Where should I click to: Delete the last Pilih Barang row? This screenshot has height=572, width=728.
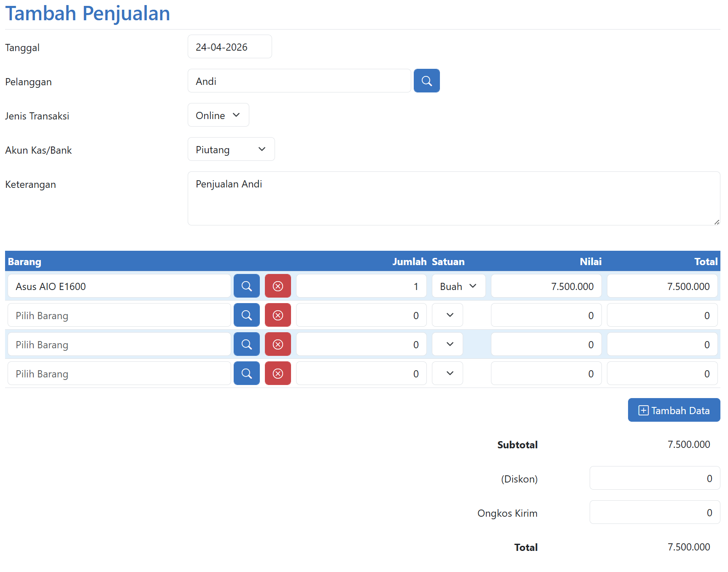278,374
